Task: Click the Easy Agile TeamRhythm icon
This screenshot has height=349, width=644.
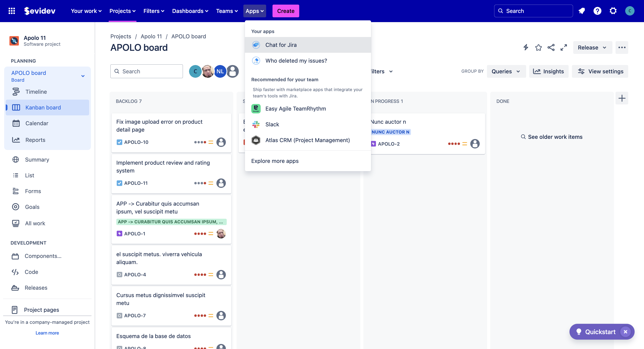Action: tap(256, 109)
